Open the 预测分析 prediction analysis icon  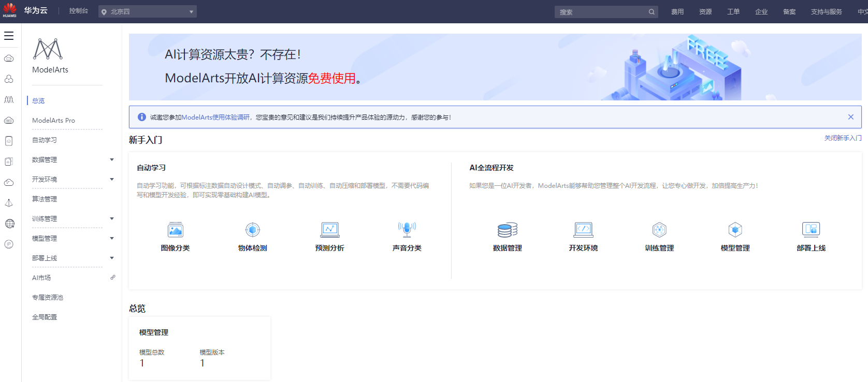330,229
